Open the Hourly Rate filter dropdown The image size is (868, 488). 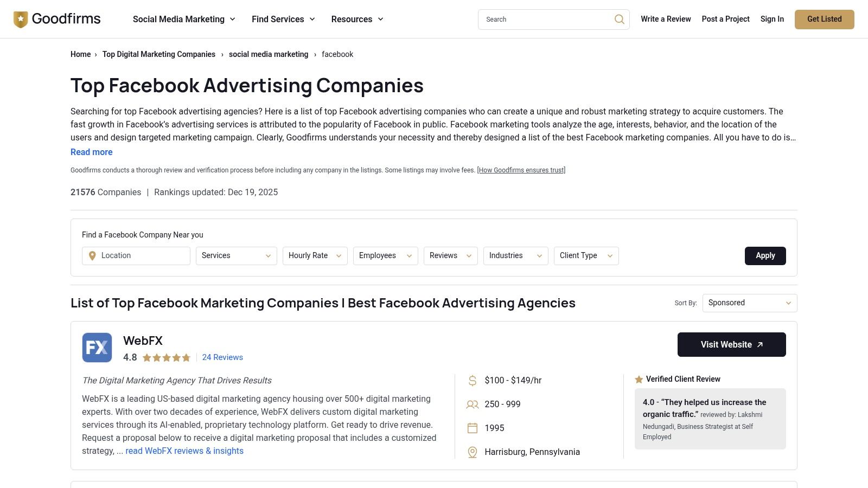click(x=315, y=255)
